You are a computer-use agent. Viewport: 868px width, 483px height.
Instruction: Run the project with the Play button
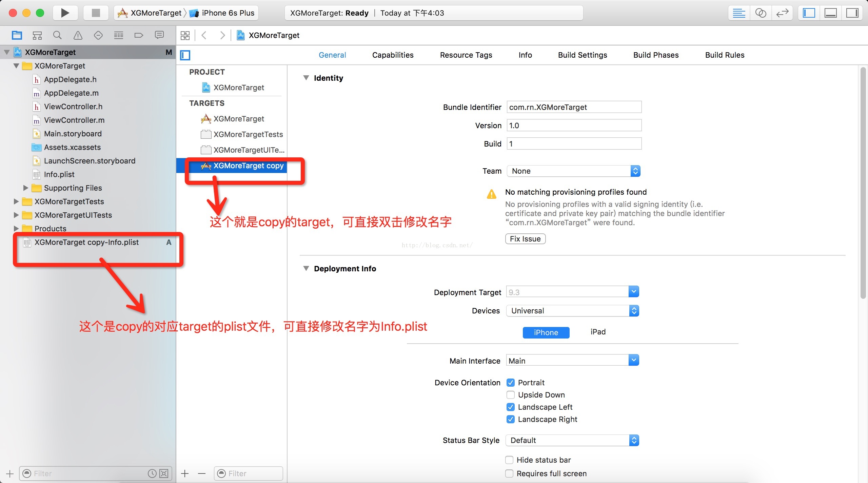pos(65,13)
